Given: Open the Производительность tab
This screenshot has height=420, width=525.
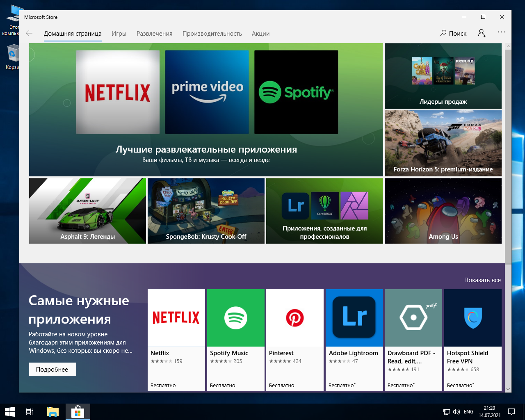Looking at the screenshot, I should (x=212, y=34).
